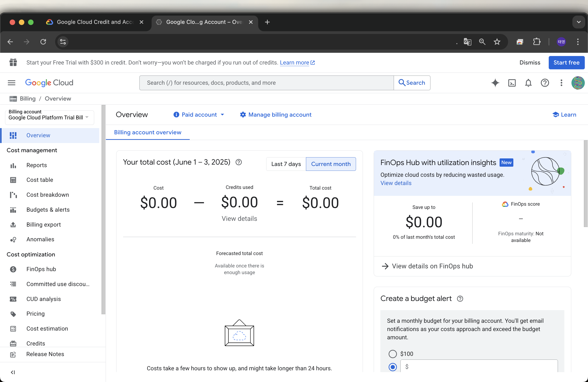
Task: Open Learn more link in banner
Action: pos(297,62)
